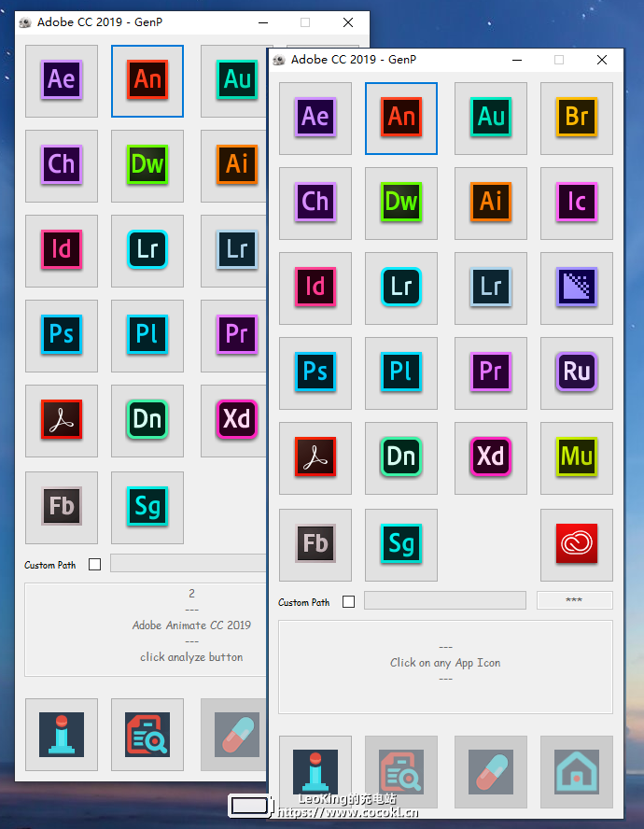Image resolution: width=644 pixels, height=829 pixels.
Task: Select Audition icon in back window
Action: pos(233,81)
